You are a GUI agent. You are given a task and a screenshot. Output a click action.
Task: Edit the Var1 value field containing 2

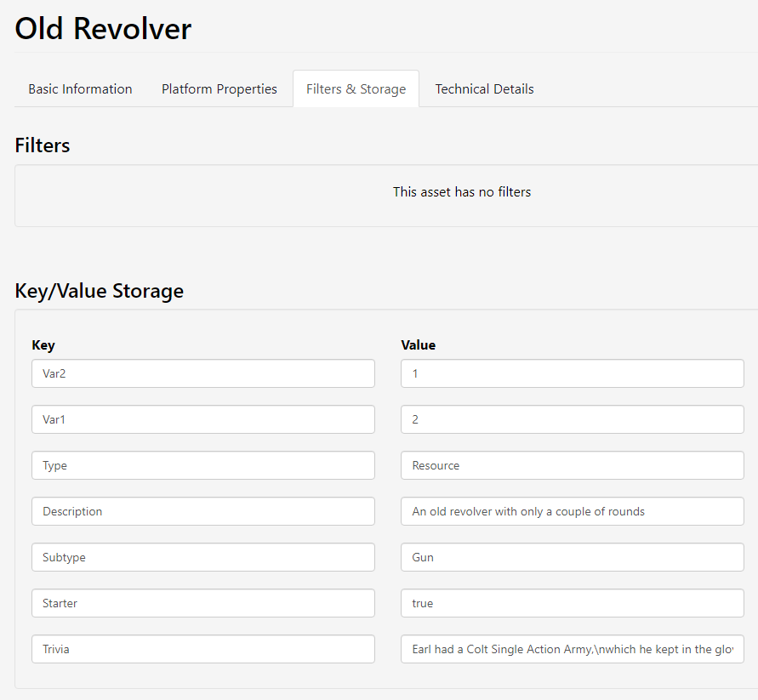tap(572, 419)
